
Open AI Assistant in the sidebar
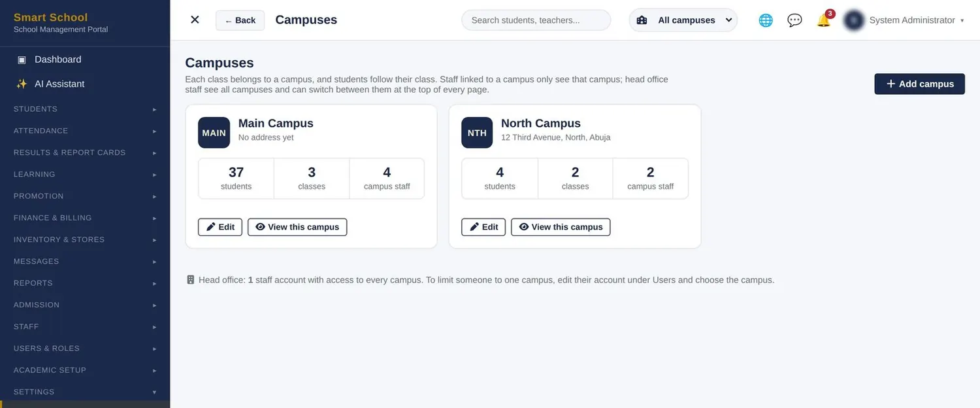point(85,84)
